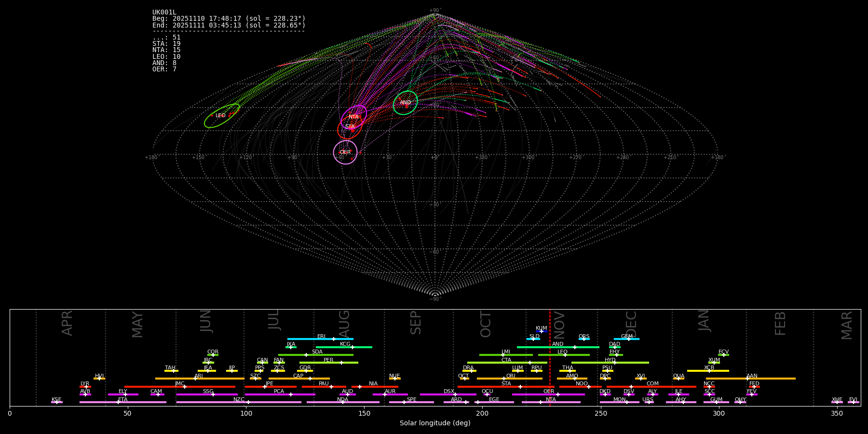
Task: Select the ETA shower label in timeline
Action: [x=123, y=399]
